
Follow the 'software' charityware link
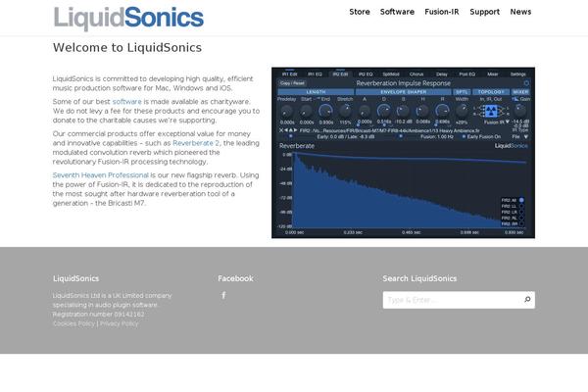click(x=127, y=102)
